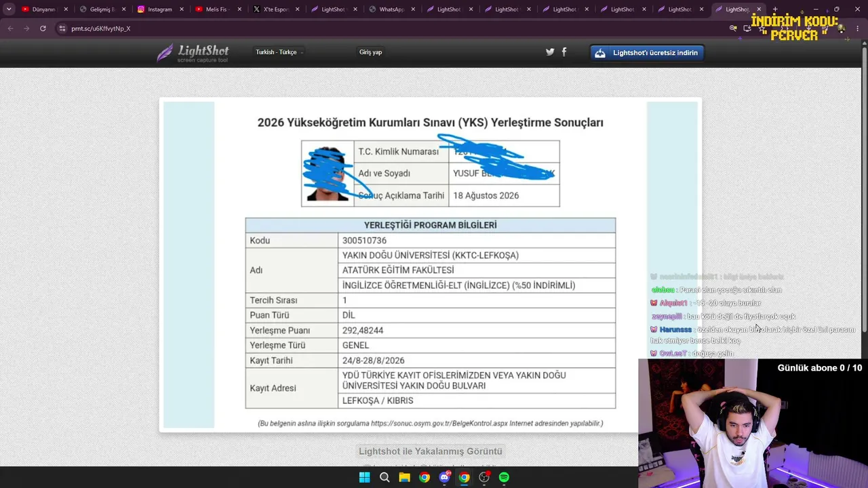Close the Gelişmiş tab

(x=123, y=9)
